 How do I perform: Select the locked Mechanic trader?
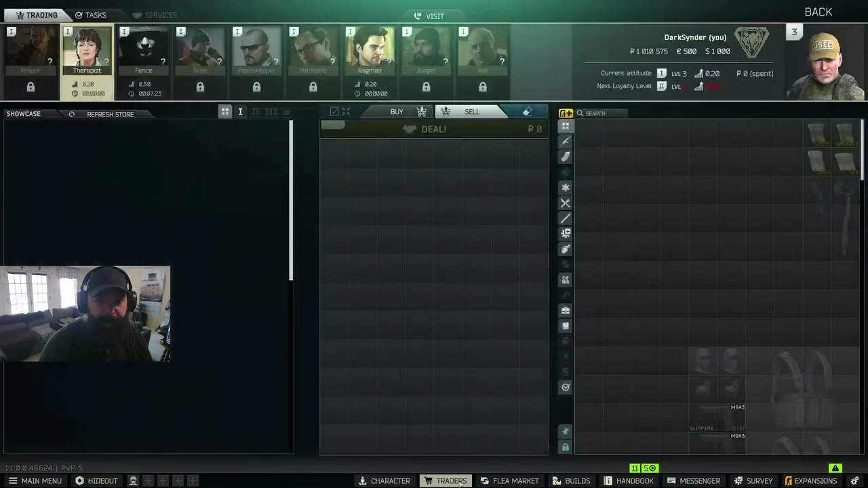(313, 51)
